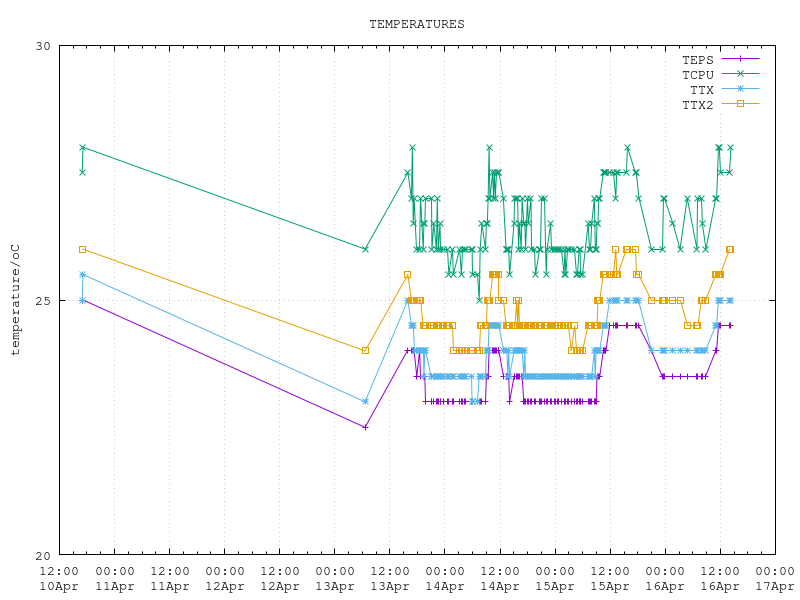The image size is (800, 600).
Task: Select the TTX2 legend label text
Action: 697,105
